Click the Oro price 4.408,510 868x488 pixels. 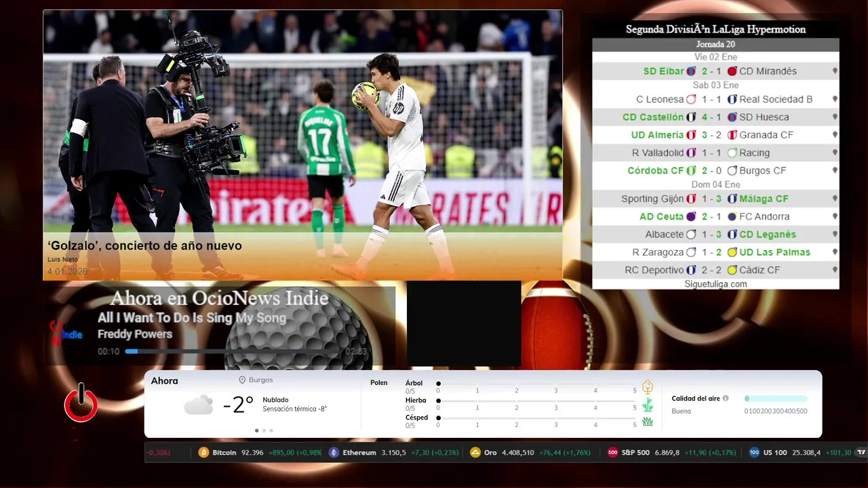(x=518, y=453)
